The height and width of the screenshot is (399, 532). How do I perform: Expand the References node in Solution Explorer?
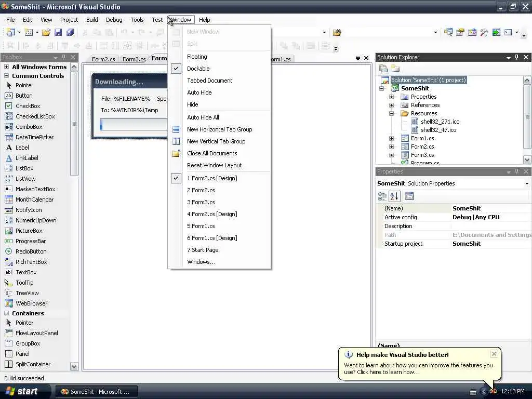(x=392, y=105)
